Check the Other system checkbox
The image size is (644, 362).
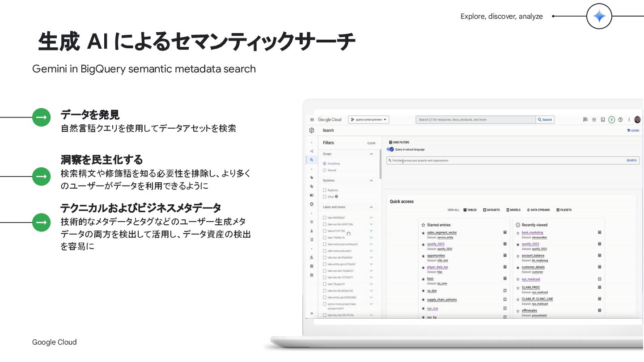point(325,197)
